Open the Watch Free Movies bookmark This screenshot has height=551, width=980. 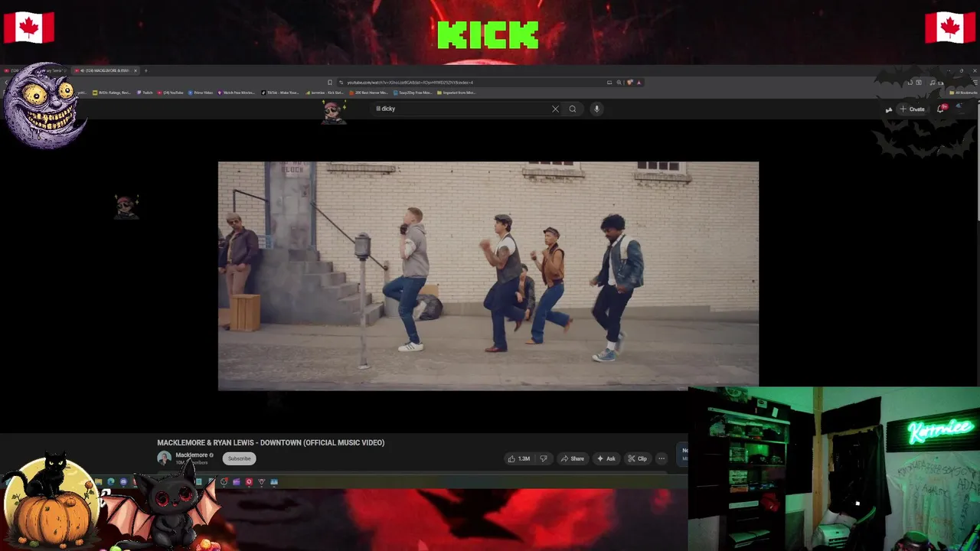tap(237, 93)
